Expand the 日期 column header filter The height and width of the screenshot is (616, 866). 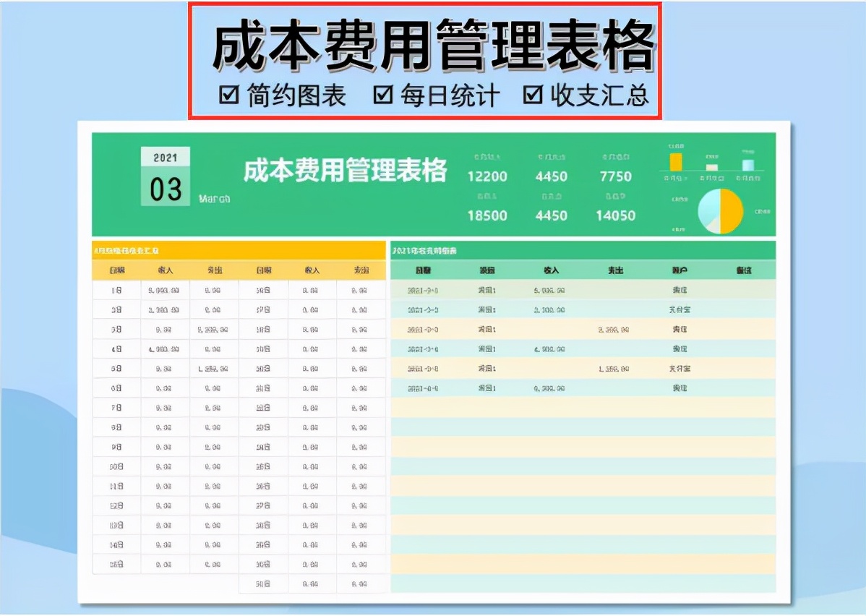(x=422, y=269)
